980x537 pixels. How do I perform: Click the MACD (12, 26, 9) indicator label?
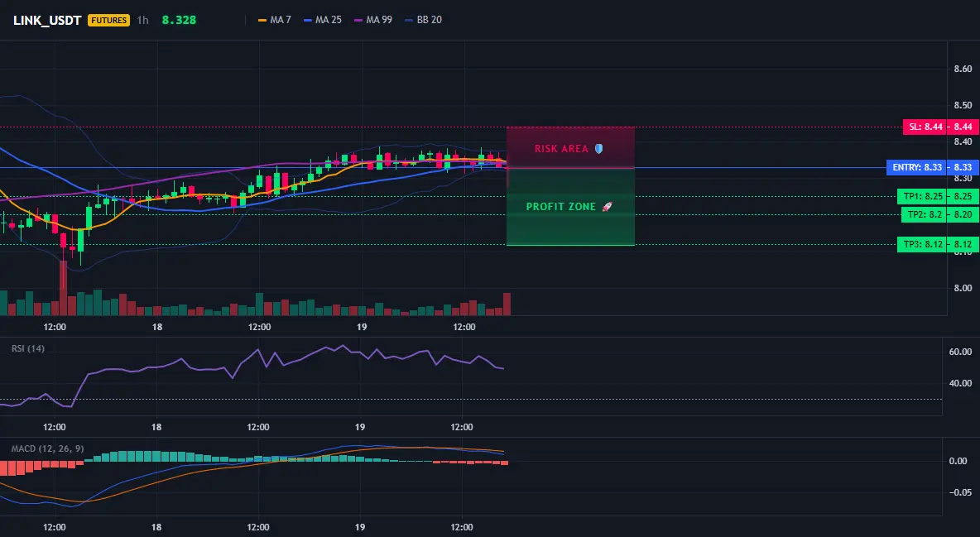(47, 448)
